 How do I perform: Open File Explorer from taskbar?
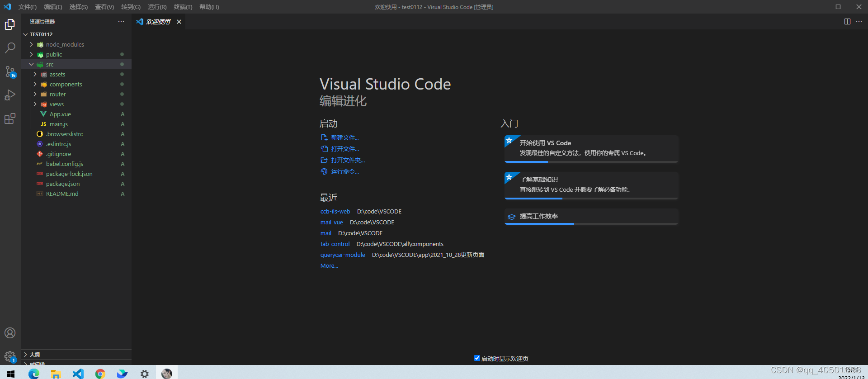click(x=56, y=374)
